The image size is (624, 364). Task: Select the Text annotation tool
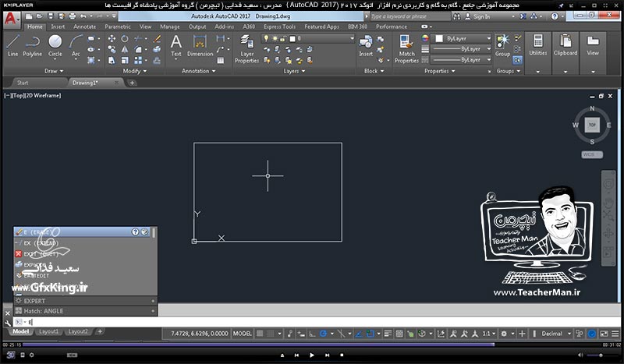click(176, 46)
